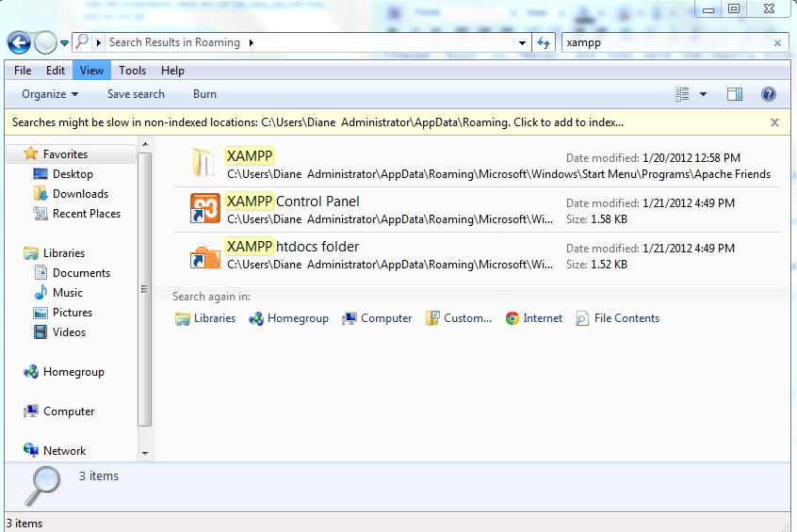Search again in Internet
Viewport: 797px width, 532px height.
[534, 318]
